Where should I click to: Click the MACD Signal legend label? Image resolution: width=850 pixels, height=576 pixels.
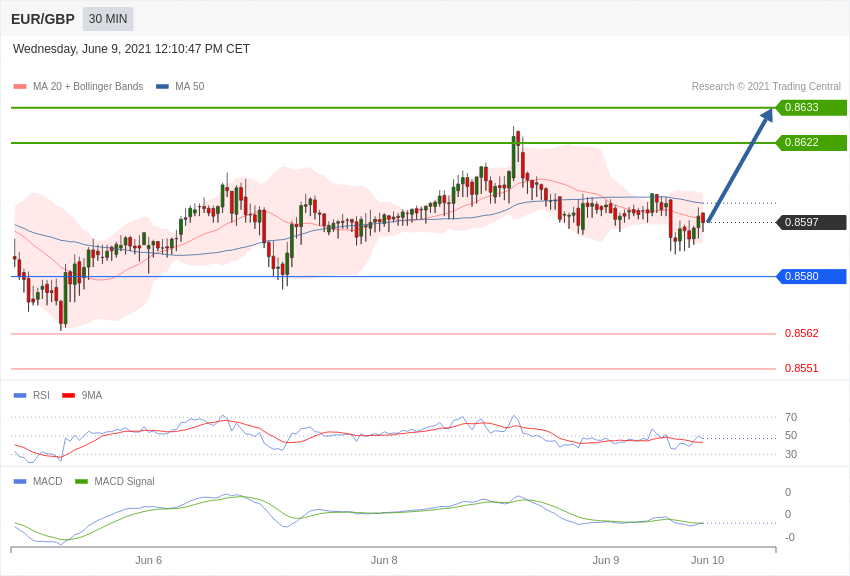tap(124, 481)
